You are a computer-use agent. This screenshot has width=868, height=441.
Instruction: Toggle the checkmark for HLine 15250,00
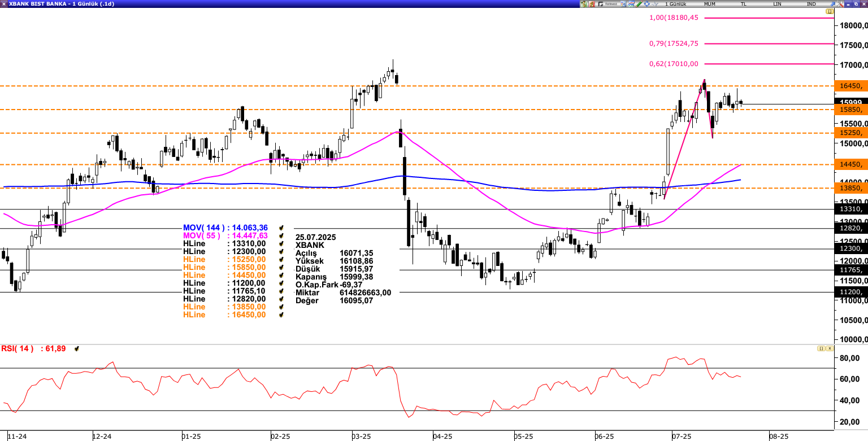281,259
